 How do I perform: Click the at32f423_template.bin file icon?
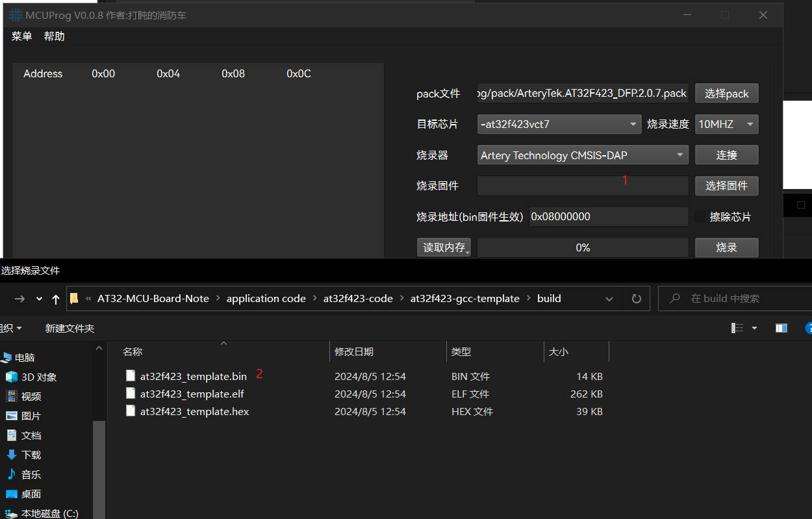point(130,375)
